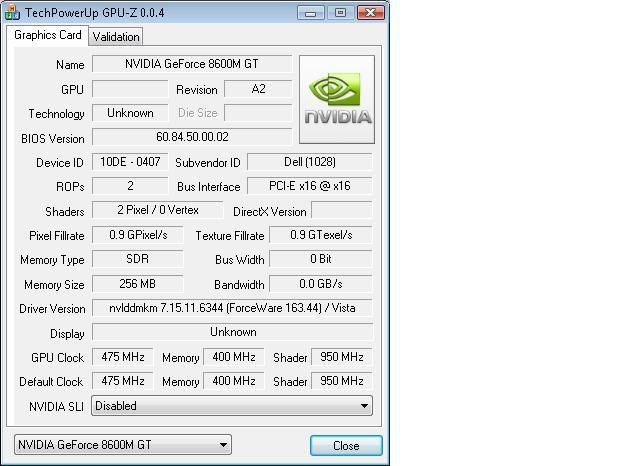Click the Device ID value 10DE - 0407
Screen dimensions: 640x466
[130, 162]
